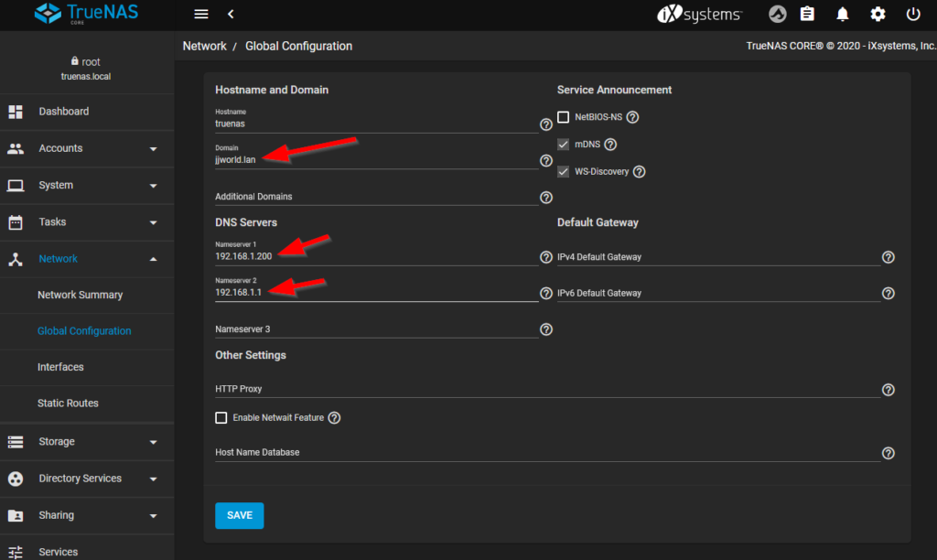The image size is (937, 560).
Task: Expand the System menu arrow
Action: (154, 186)
